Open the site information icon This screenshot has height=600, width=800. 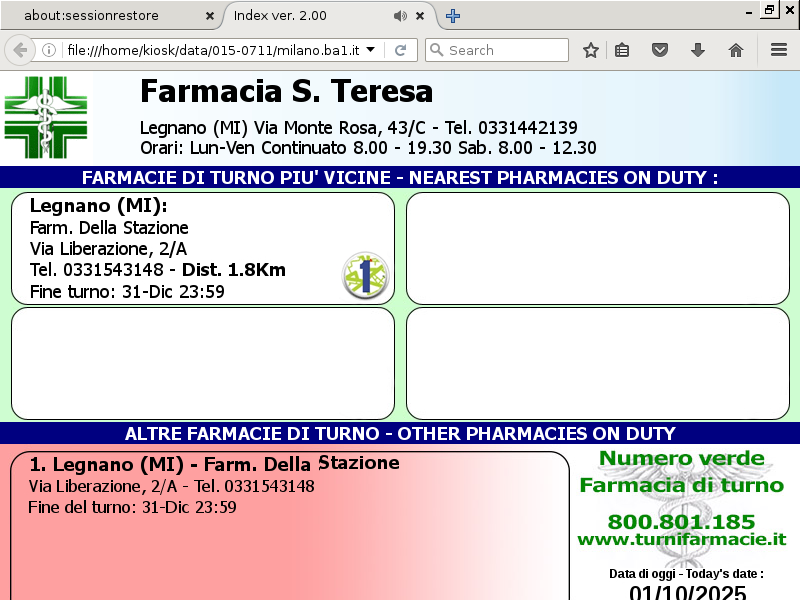click(49, 50)
